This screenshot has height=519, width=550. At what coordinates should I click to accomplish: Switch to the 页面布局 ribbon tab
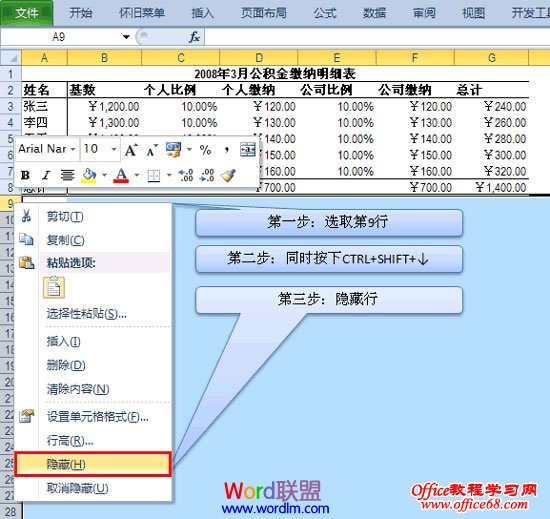264,13
